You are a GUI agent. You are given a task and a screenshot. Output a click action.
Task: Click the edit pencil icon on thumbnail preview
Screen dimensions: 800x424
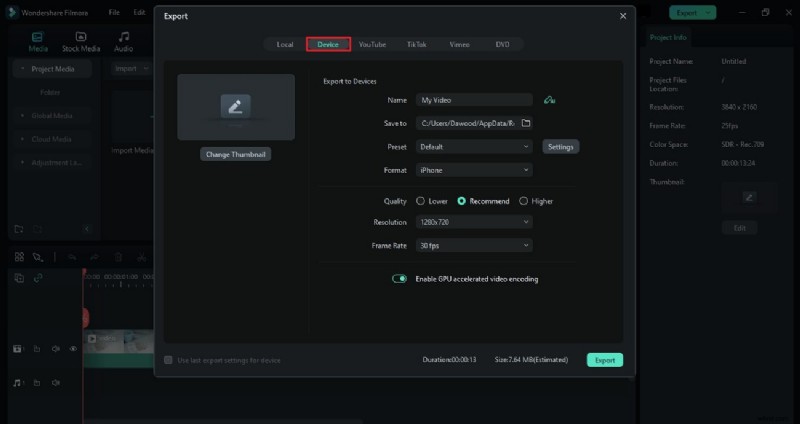pyautogui.click(x=236, y=106)
